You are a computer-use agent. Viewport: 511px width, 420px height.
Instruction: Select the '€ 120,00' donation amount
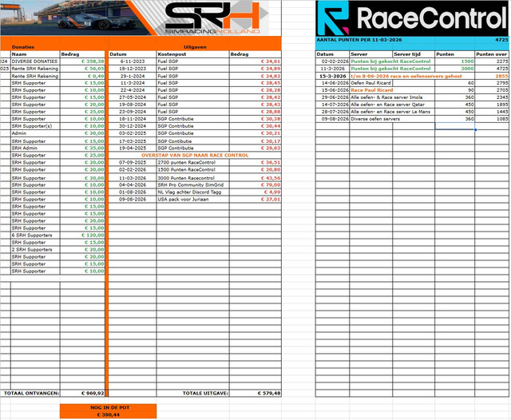point(82,235)
